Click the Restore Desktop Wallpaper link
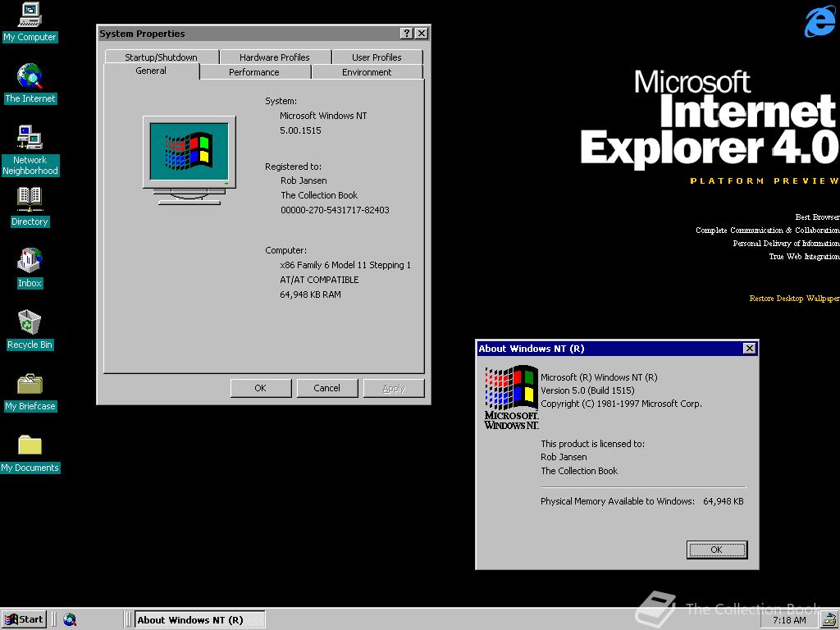The image size is (840, 630). [x=794, y=299]
